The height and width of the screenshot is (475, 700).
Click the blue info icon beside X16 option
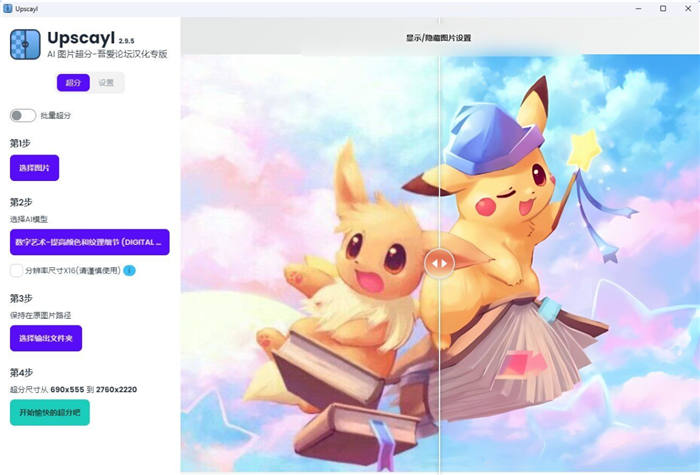(x=129, y=271)
